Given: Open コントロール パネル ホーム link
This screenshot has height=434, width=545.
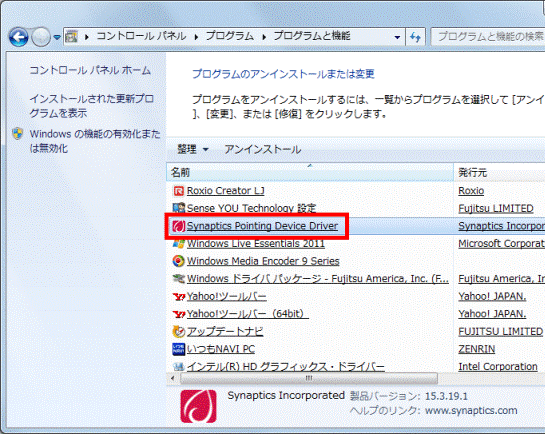Looking at the screenshot, I should [90, 71].
